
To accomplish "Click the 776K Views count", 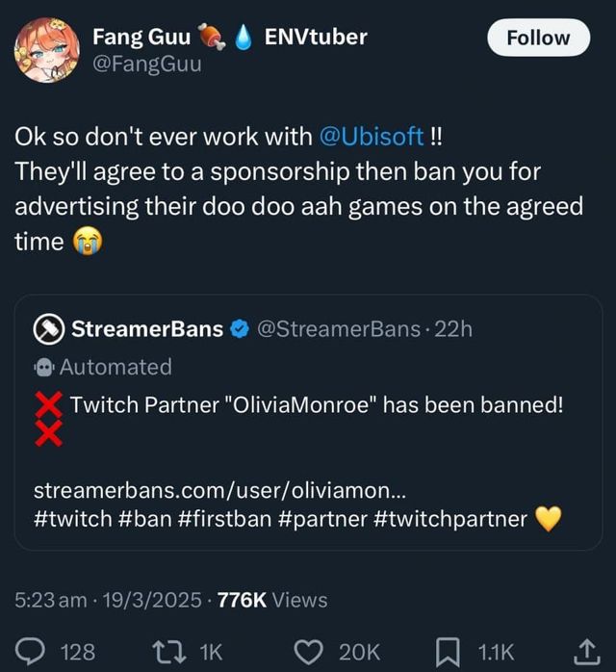I will coord(272,600).
